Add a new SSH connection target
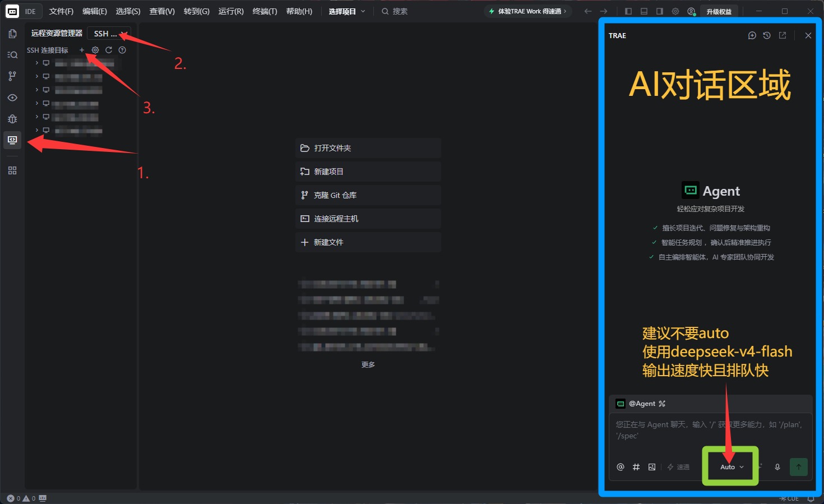This screenshot has width=824, height=504. pyautogui.click(x=82, y=50)
